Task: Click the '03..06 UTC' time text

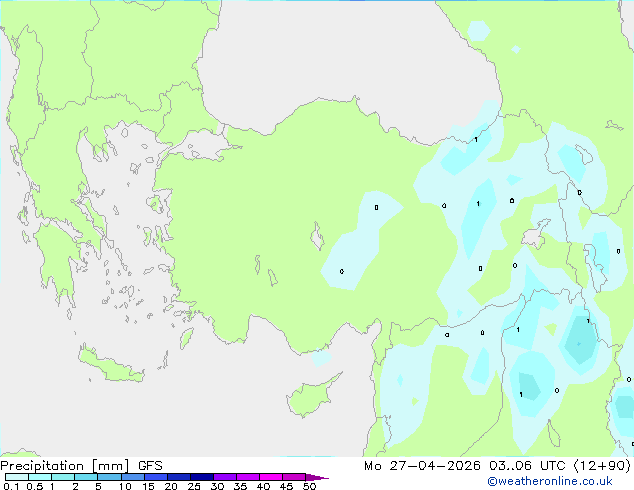Action: tap(527, 466)
